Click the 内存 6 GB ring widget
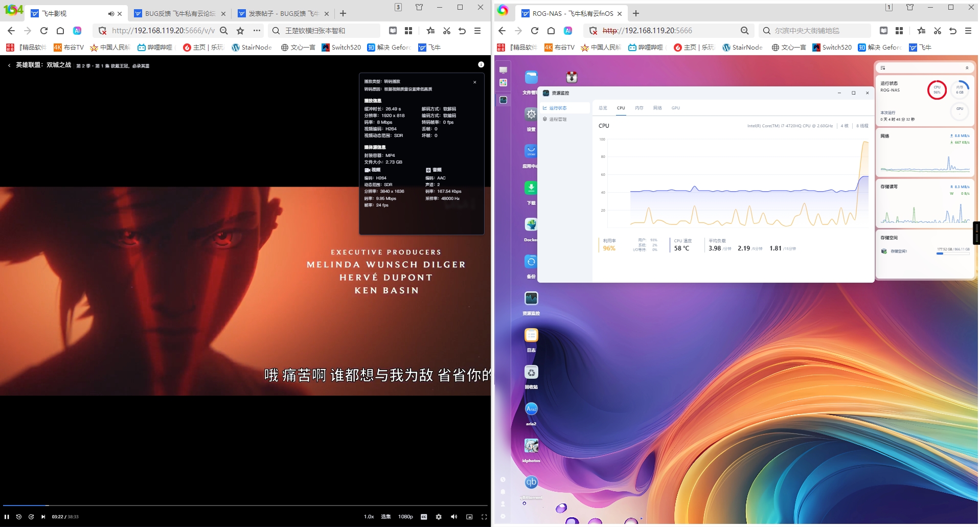The width and height of the screenshot is (980, 527). [x=960, y=90]
